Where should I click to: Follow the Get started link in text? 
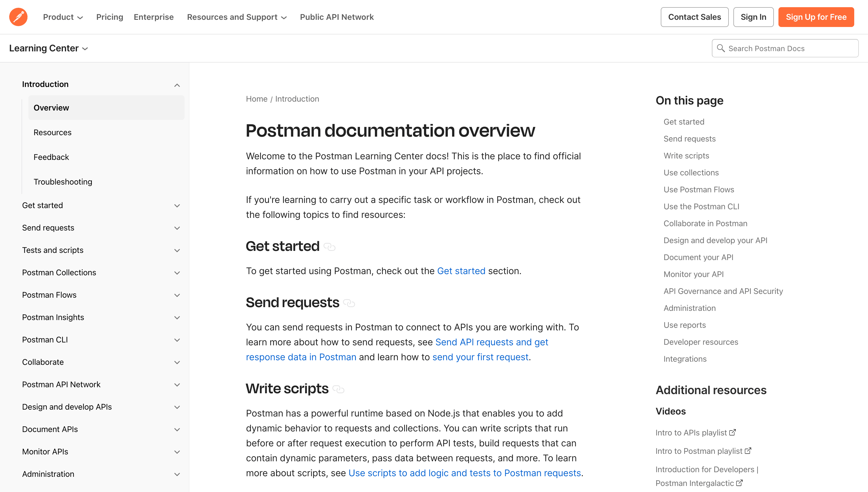461,271
